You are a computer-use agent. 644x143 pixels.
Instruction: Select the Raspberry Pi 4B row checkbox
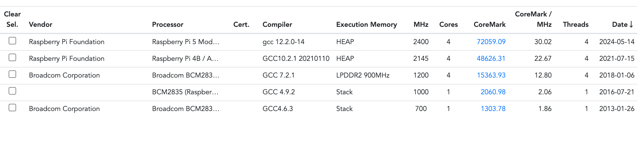click(x=12, y=58)
